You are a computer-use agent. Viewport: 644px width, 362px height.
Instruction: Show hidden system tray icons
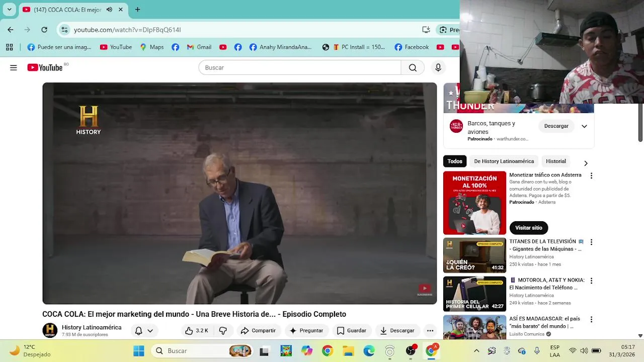click(x=476, y=350)
